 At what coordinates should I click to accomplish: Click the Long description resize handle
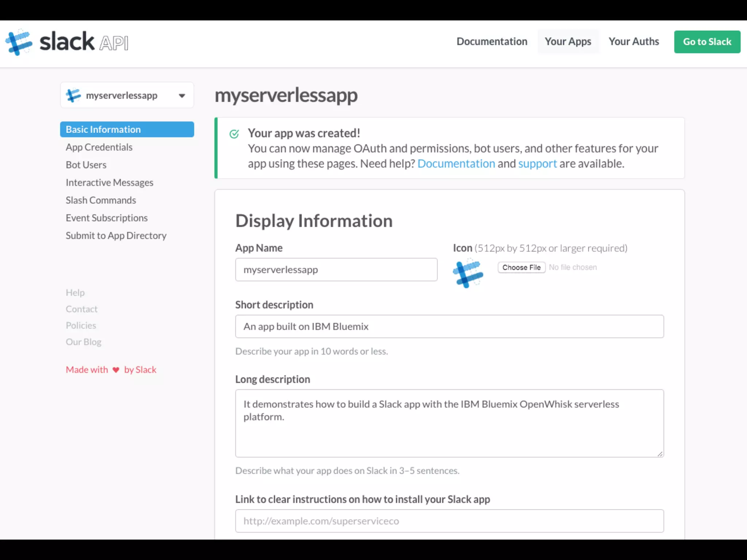tap(660, 454)
